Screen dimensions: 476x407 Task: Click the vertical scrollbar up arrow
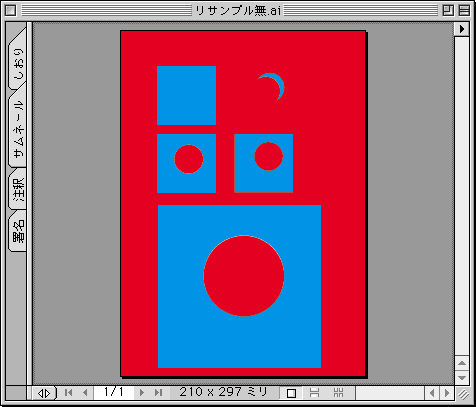click(x=462, y=363)
